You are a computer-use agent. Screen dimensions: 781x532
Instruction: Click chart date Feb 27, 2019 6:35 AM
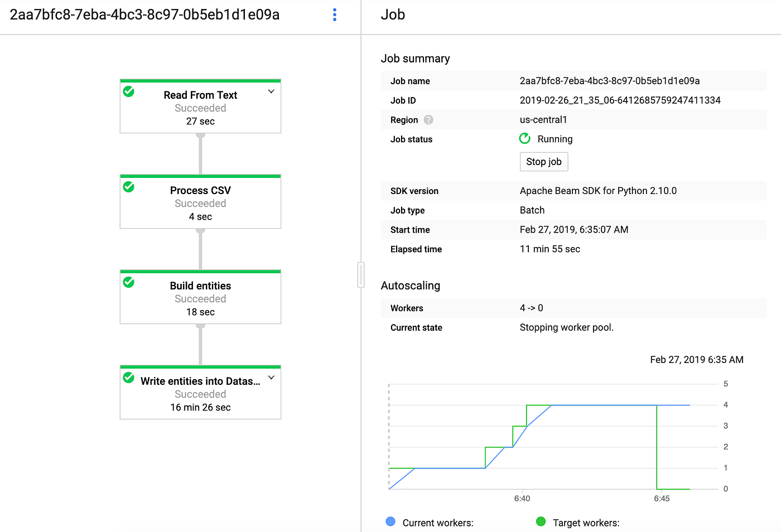tap(697, 360)
